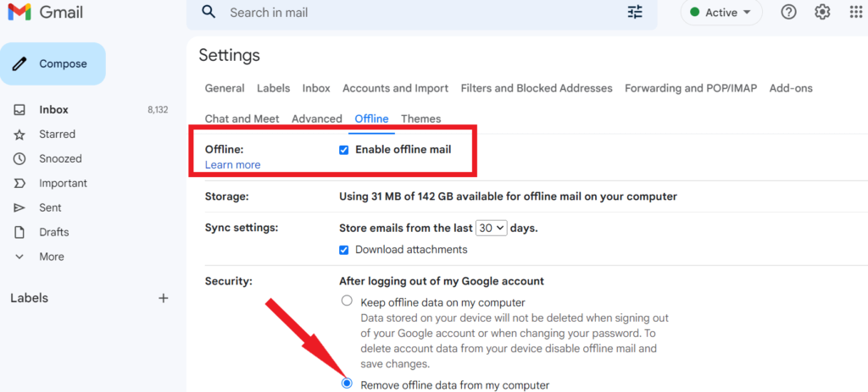Screen dimensions: 868x392
Task: Click the Compose button
Action: (x=53, y=63)
